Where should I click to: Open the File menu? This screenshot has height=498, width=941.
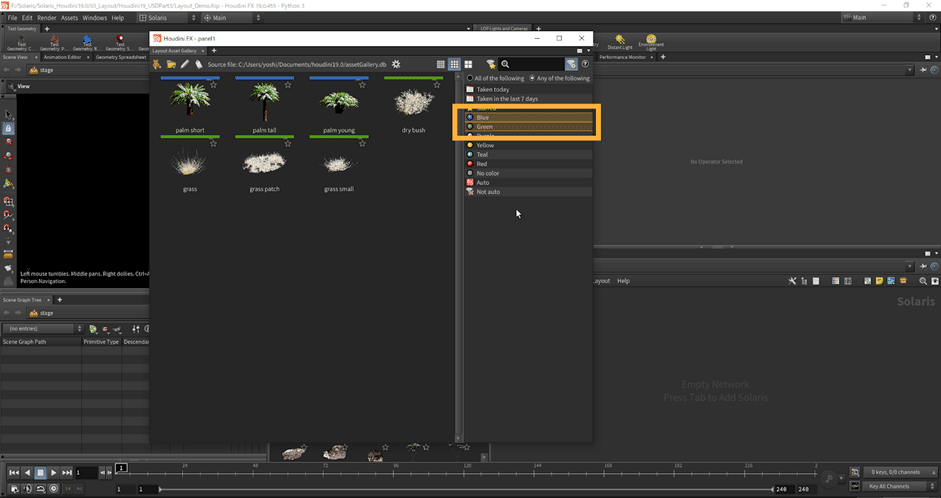coord(12,18)
